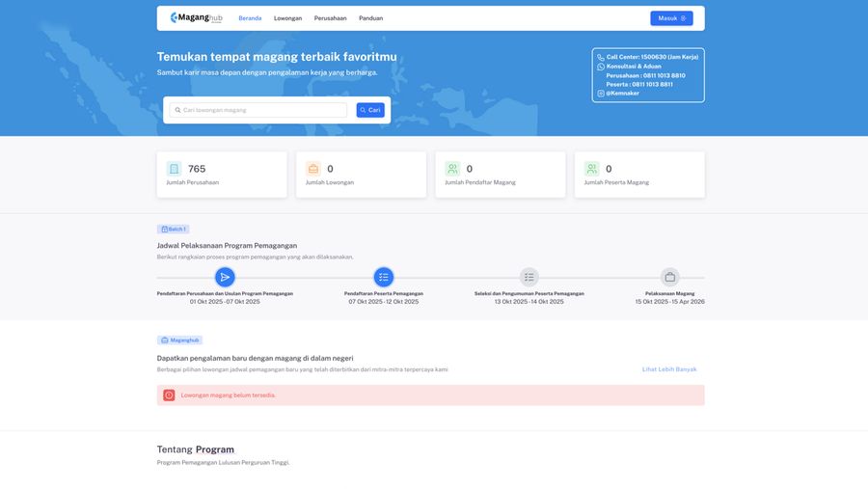The width and height of the screenshot is (868, 489).
Task: Go to the Lowongan menu
Action: 287,18
